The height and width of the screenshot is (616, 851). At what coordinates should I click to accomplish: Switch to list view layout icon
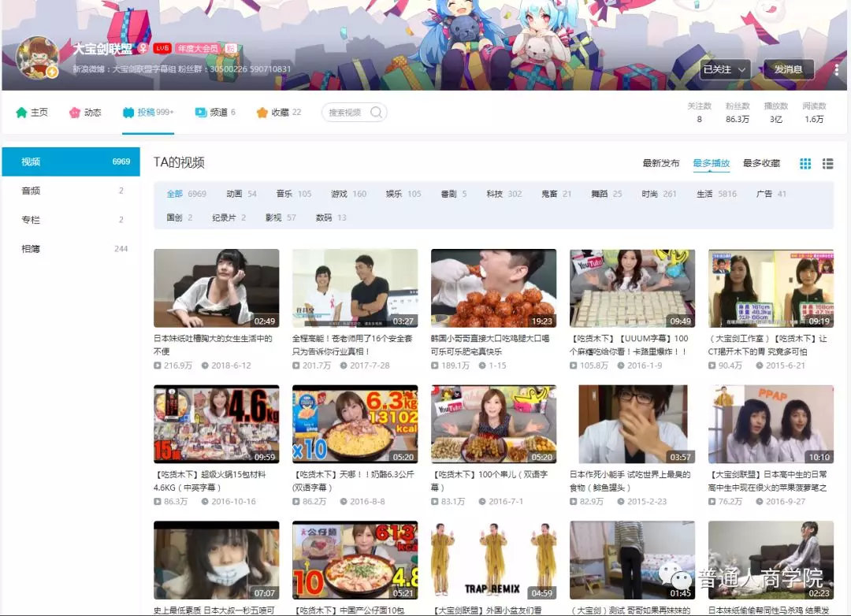coord(827,163)
